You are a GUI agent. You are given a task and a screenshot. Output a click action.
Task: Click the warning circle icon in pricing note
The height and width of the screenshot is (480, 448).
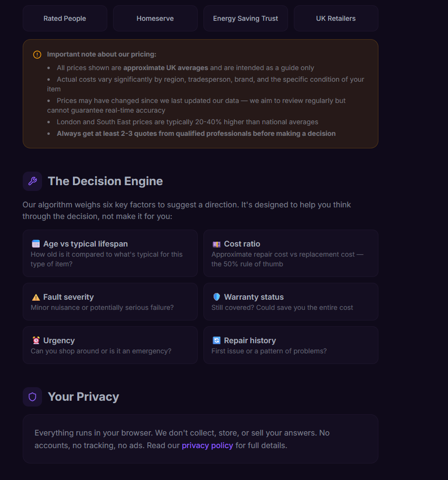[x=37, y=55]
